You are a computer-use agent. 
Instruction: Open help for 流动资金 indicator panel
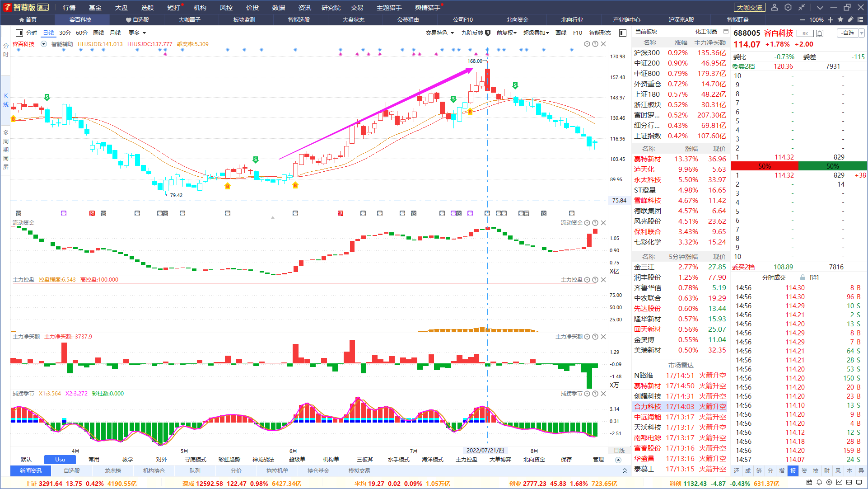coord(595,223)
